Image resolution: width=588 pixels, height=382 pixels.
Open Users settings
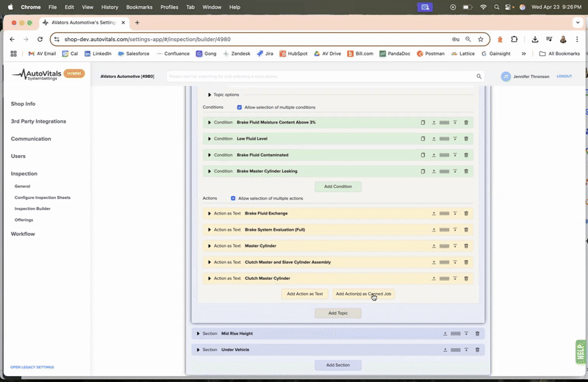pyautogui.click(x=18, y=156)
